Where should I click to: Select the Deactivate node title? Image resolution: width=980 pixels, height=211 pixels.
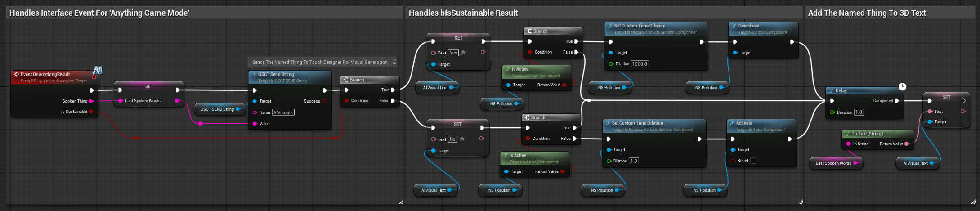click(x=748, y=26)
